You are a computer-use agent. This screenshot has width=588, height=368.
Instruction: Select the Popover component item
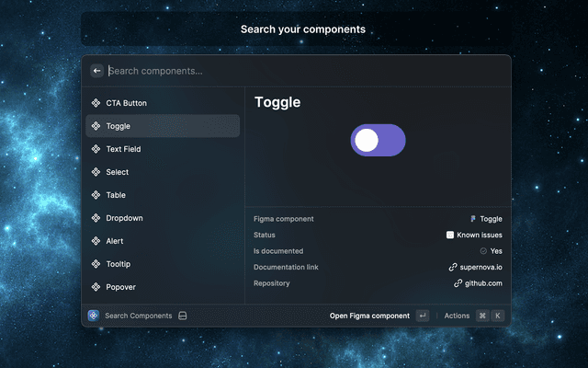tap(163, 287)
